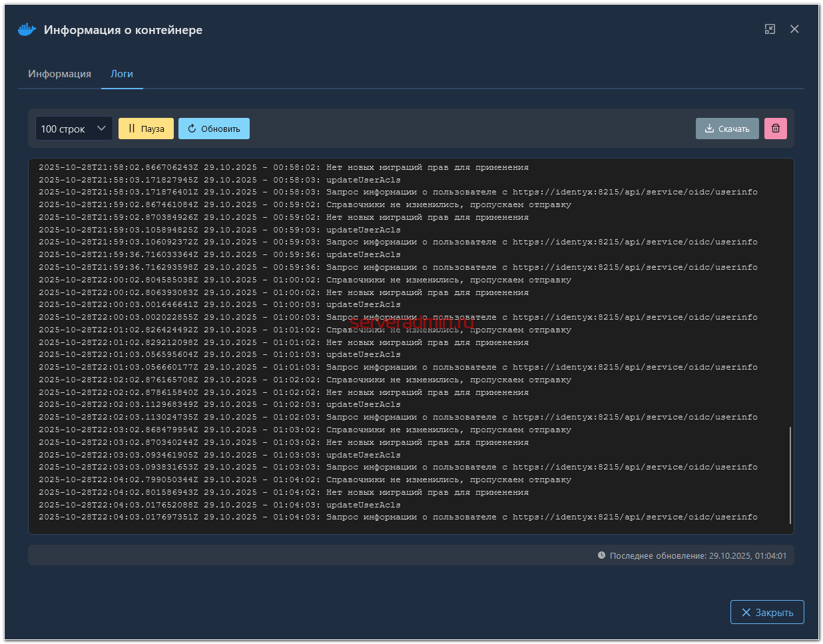This screenshot has width=823, height=644.
Task: Click the last log line at 01:04:03
Action: [x=398, y=517]
